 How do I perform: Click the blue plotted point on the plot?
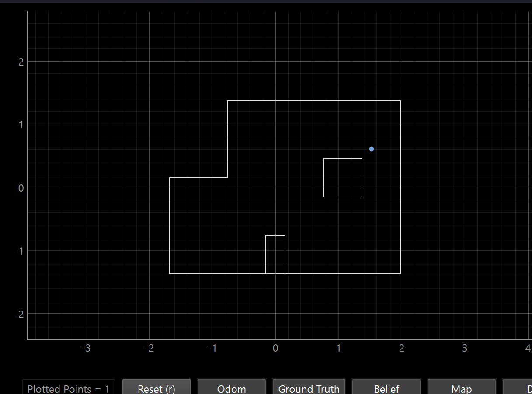(x=372, y=149)
